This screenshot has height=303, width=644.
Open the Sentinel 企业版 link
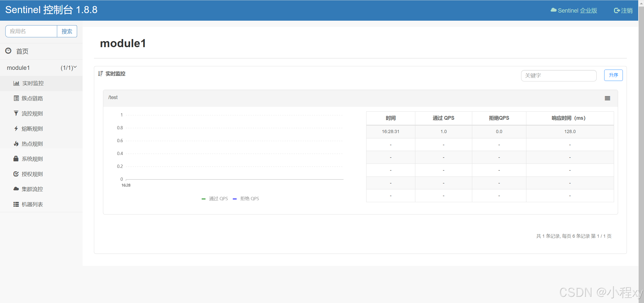[574, 10]
